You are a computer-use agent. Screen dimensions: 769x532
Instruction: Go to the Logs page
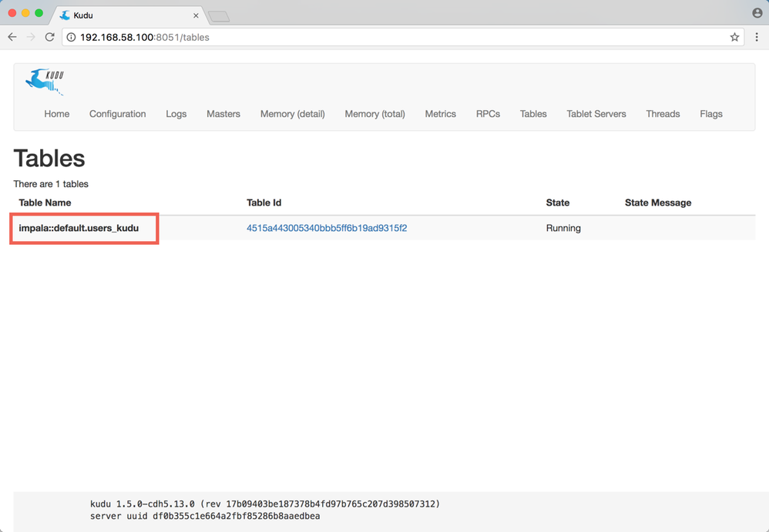point(176,114)
